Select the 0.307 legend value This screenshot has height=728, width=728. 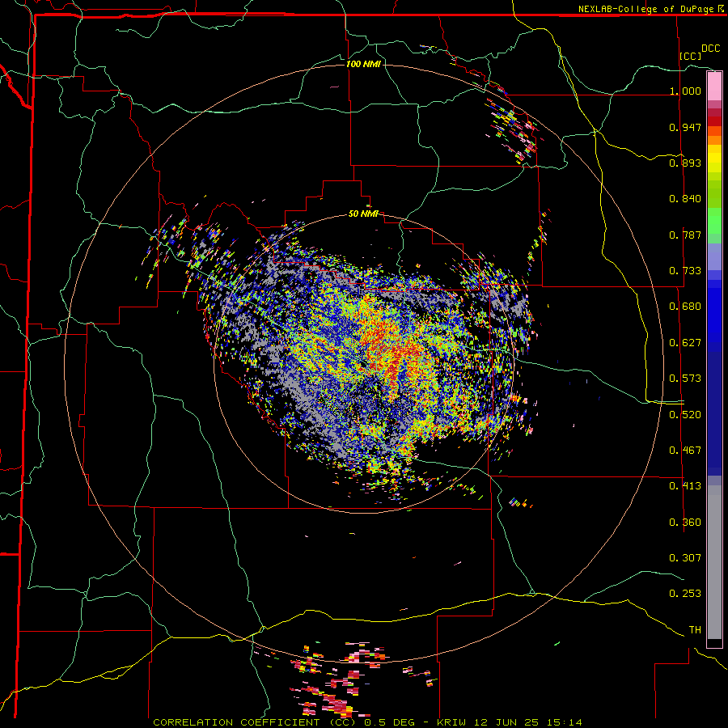pos(685,558)
